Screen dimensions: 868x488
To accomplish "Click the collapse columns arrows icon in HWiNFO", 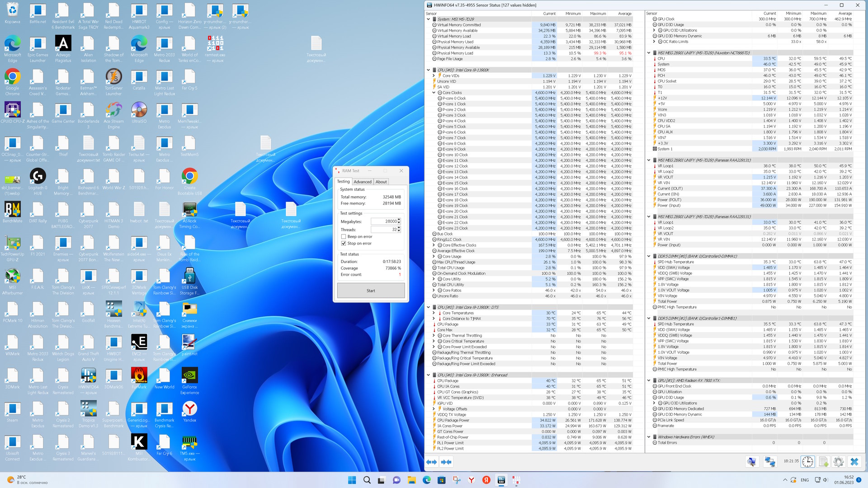I will click(446, 462).
